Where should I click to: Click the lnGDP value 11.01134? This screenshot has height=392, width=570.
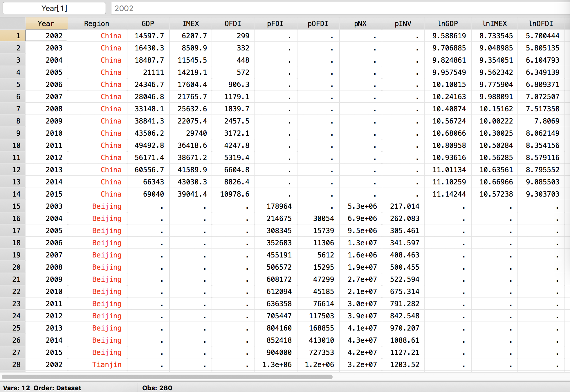[449, 170]
